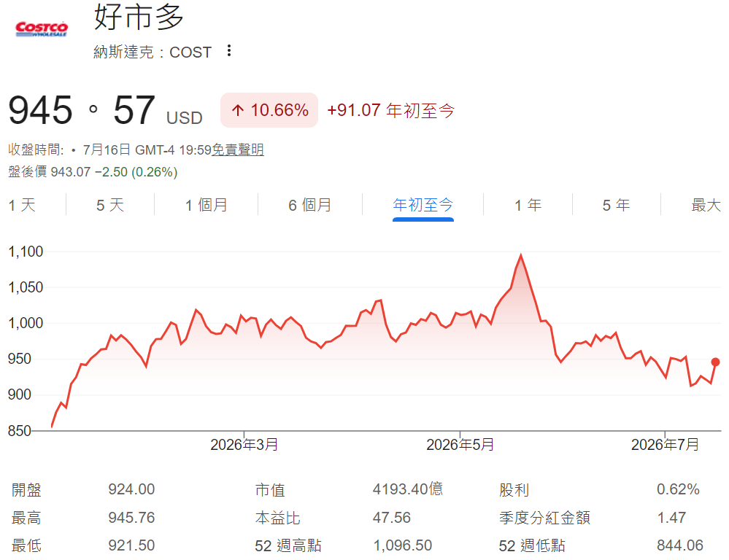Click the 1,050 y-axis label
The width and height of the screenshot is (729, 560).
click(x=26, y=288)
